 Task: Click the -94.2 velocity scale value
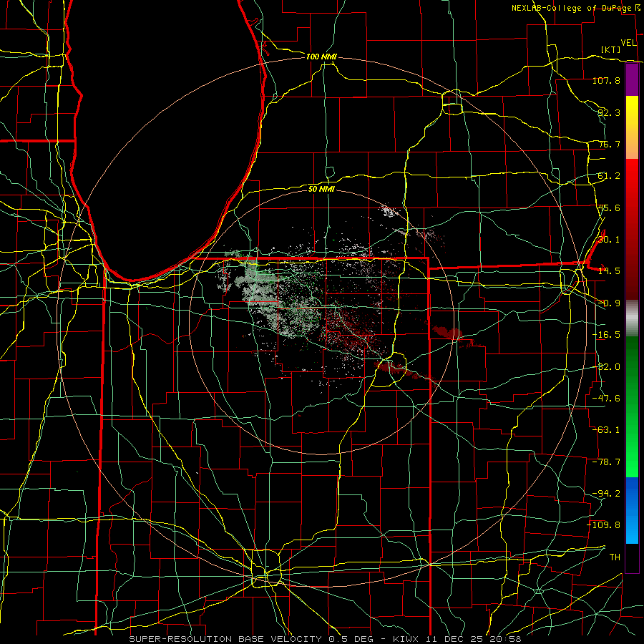(x=606, y=494)
